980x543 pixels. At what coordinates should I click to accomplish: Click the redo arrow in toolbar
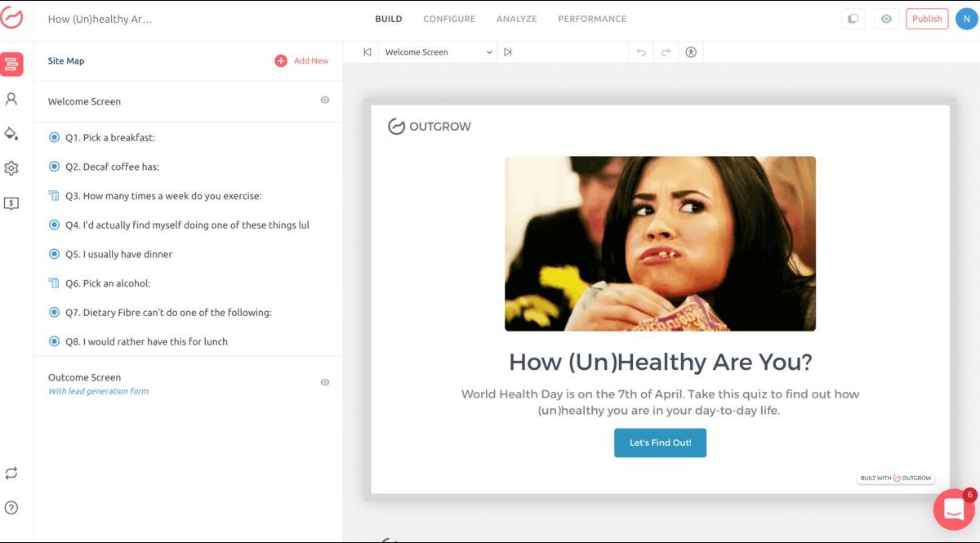pyautogui.click(x=666, y=52)
